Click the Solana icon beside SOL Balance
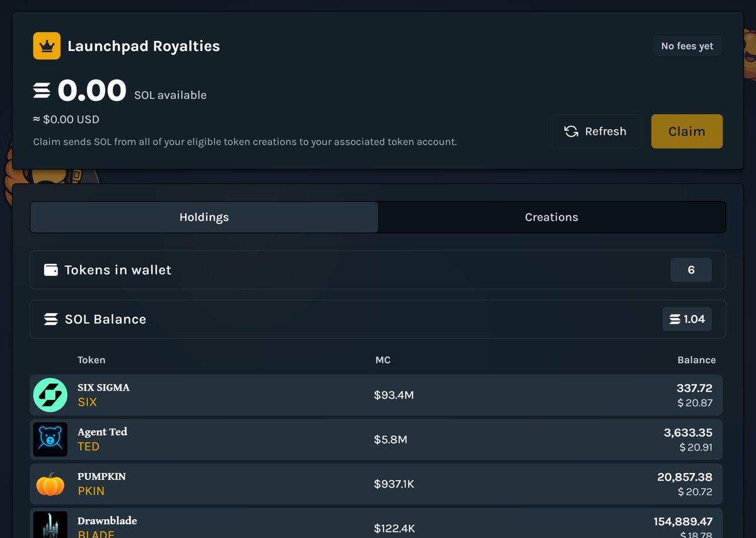The height and width of the screenshot is (538, 756). [x=51, y=319]
